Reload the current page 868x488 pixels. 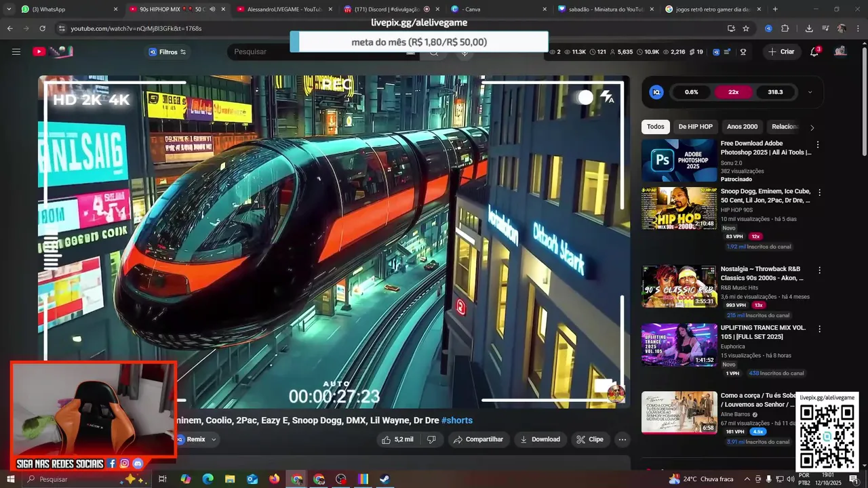42,28
